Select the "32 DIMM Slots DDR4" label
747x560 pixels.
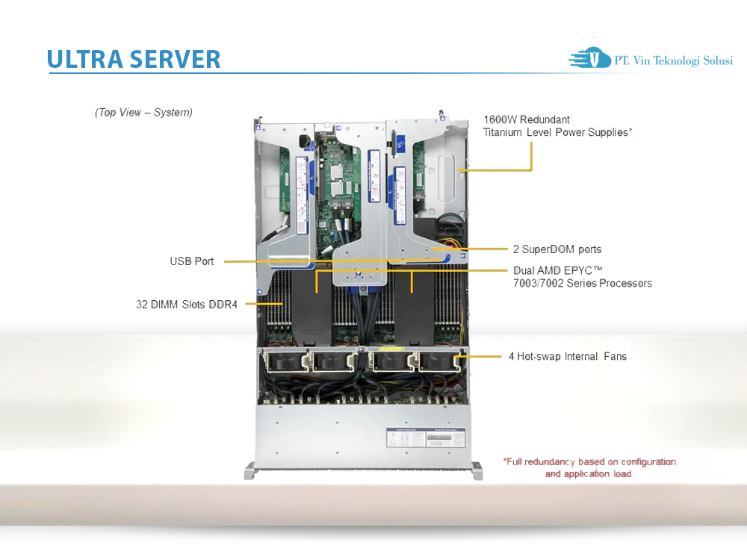point(186,305)
